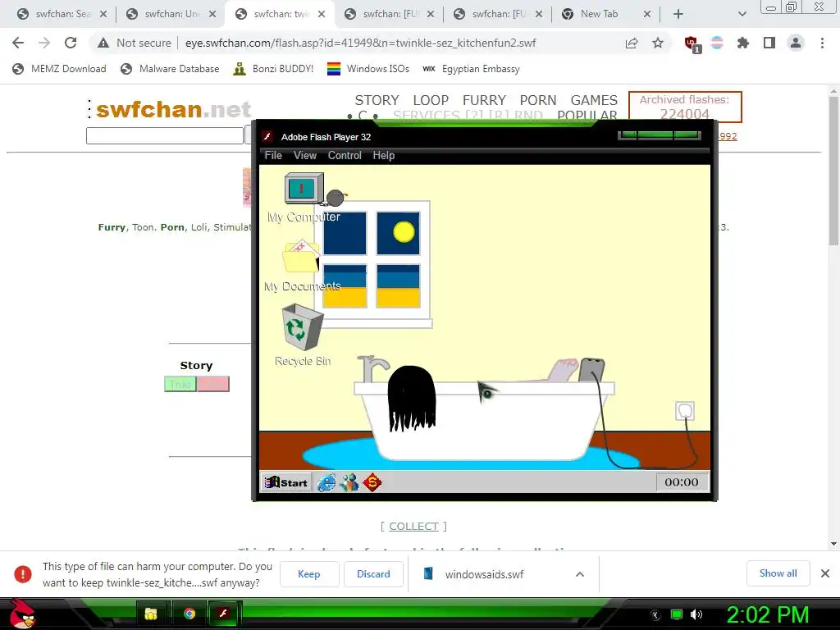Open File Explorer taskbar icon
The height and width of the screenshot is (630, 840).
151,614
